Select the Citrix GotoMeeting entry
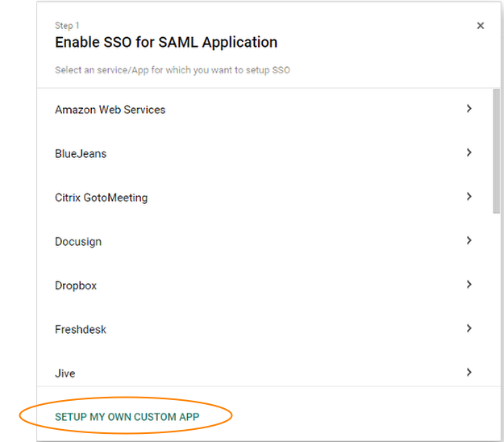 coord(101,198)
